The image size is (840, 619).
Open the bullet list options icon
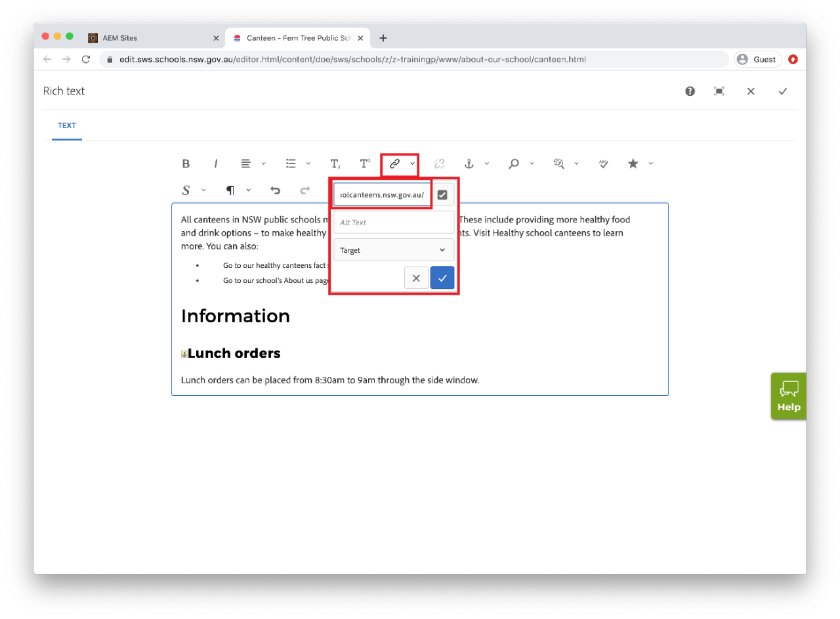[291, 163]
